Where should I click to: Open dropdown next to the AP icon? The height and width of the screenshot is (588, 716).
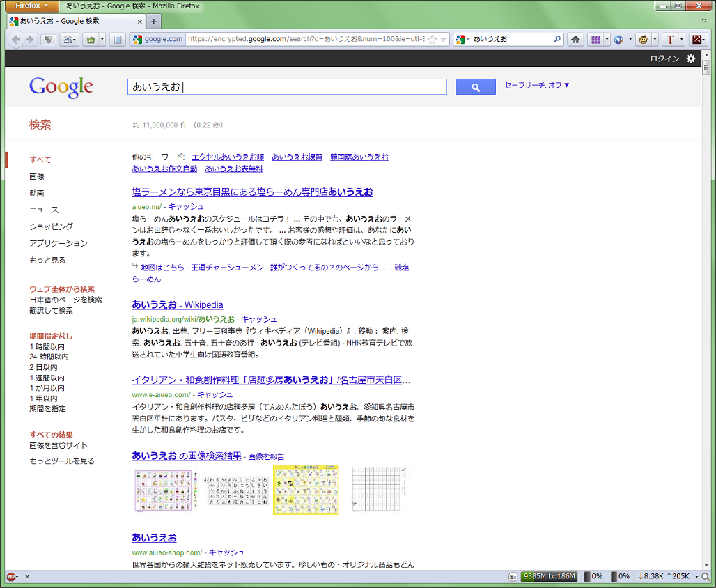[630, 40]
